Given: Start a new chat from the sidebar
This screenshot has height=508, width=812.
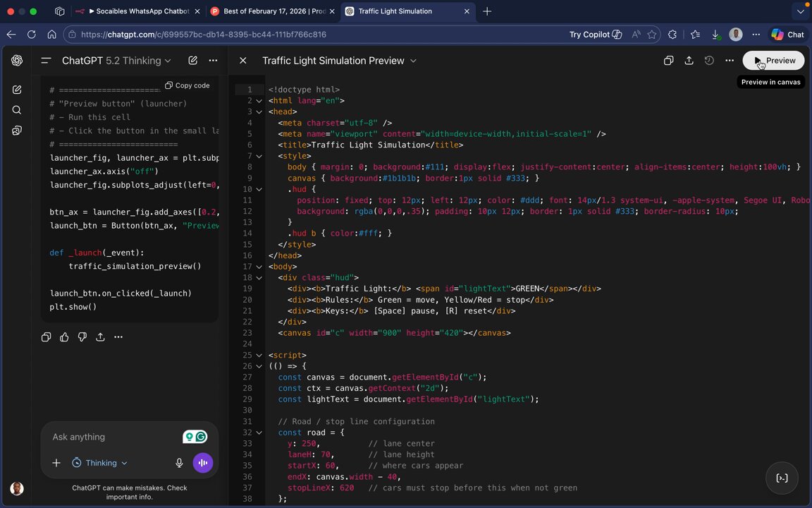Looking at the screenshot, I should [17, 87].
